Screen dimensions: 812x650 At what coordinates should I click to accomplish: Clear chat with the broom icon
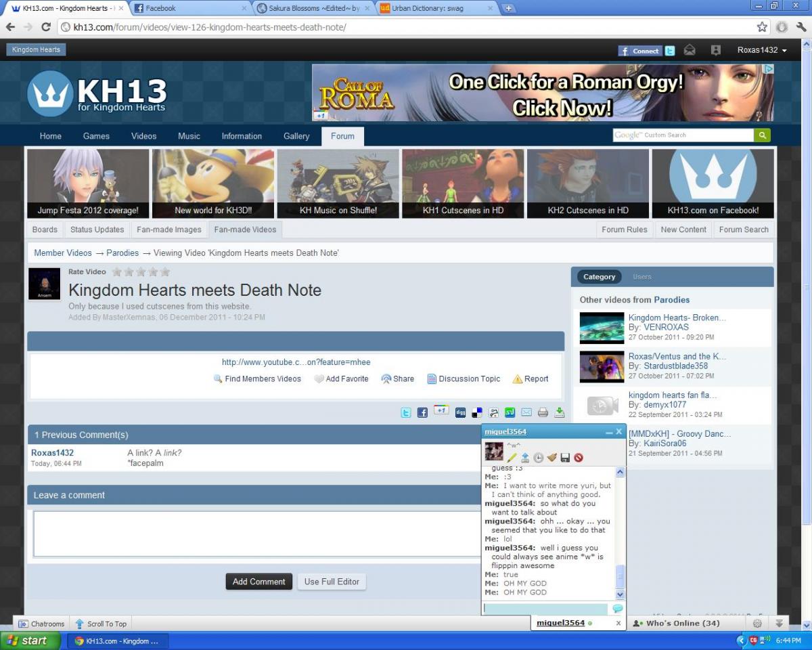point(551,458)
